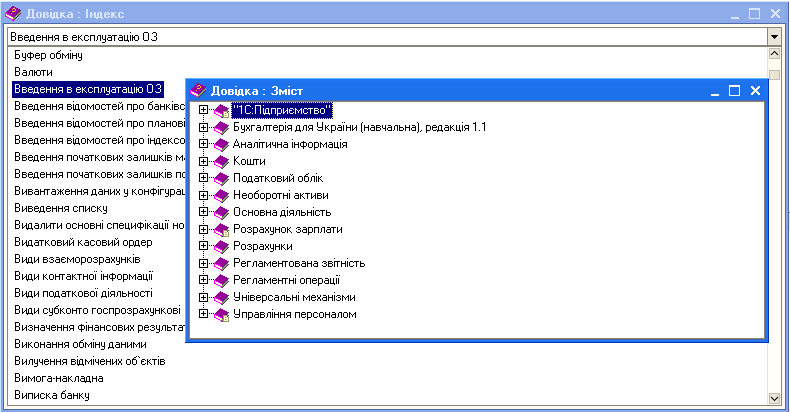Click the book icon beside Необоротні активи
790x412 pixels.
tap(222, 196)
